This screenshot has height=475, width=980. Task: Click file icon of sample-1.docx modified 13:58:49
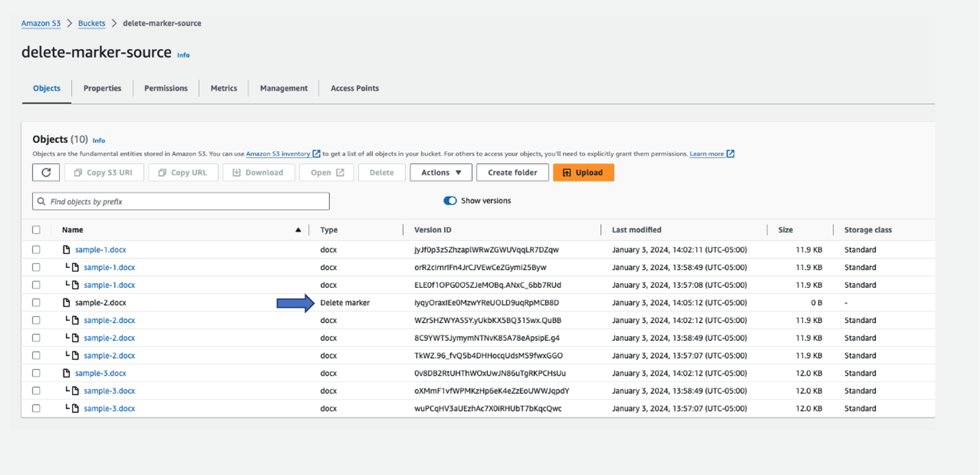(75, 268)
